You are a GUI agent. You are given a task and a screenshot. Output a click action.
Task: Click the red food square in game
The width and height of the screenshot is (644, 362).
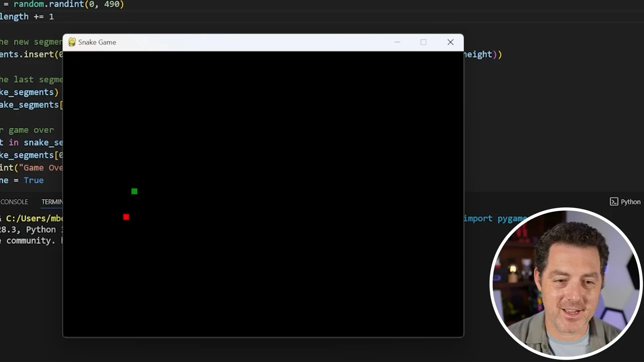coord(126,217)
